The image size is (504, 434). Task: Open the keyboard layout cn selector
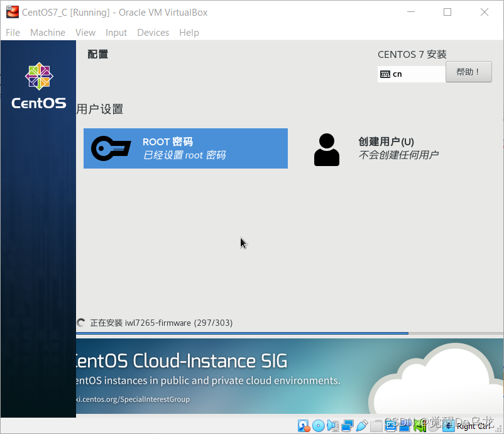pyautogui.click(x=412, y=74)
